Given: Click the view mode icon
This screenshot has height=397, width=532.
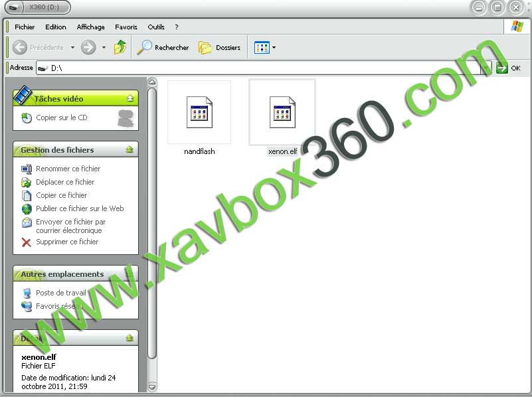Looking at the screenshot, I should click(262, 48).
